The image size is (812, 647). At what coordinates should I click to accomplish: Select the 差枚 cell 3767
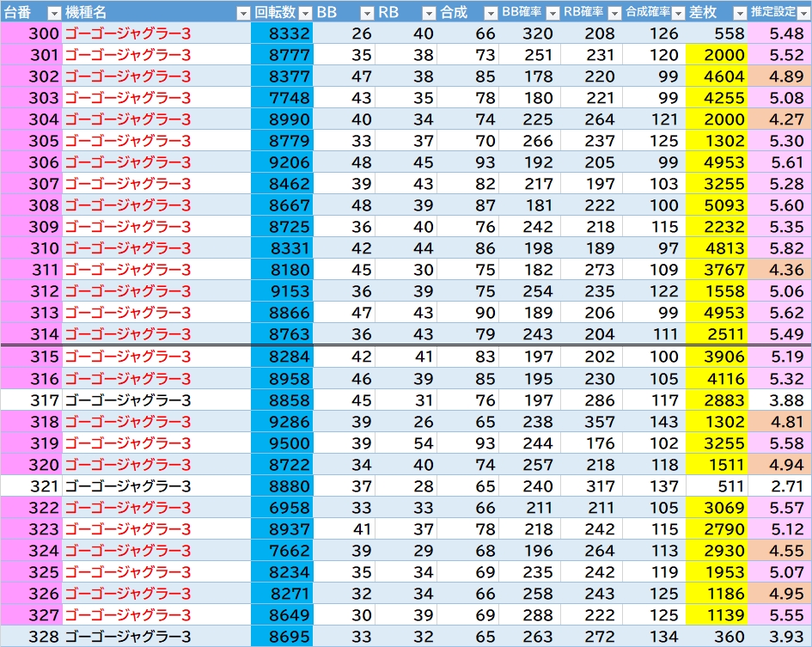pos(717,269)
